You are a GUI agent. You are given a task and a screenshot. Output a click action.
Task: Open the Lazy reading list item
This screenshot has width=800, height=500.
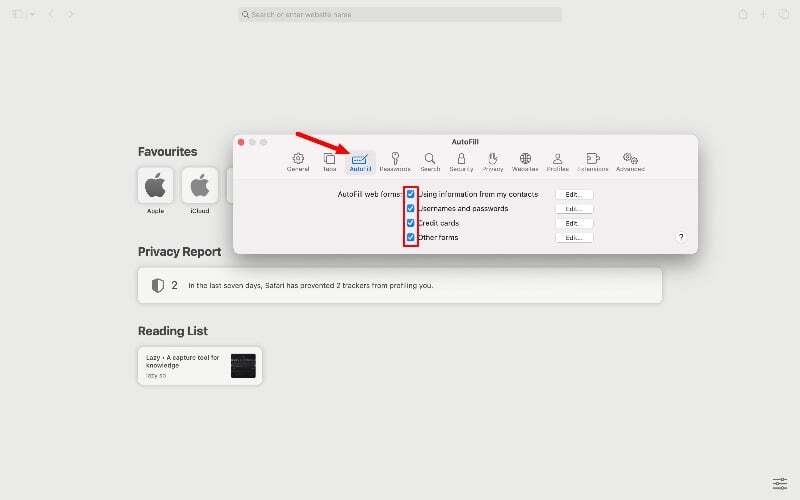[x=200, y=366]
